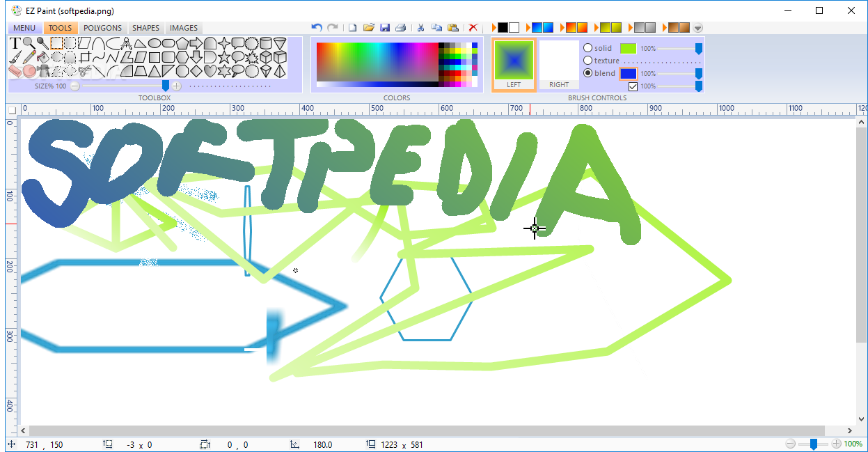Screen dimensions: 868x452
Task: Open the MENU tab
Action: (24, 28)
